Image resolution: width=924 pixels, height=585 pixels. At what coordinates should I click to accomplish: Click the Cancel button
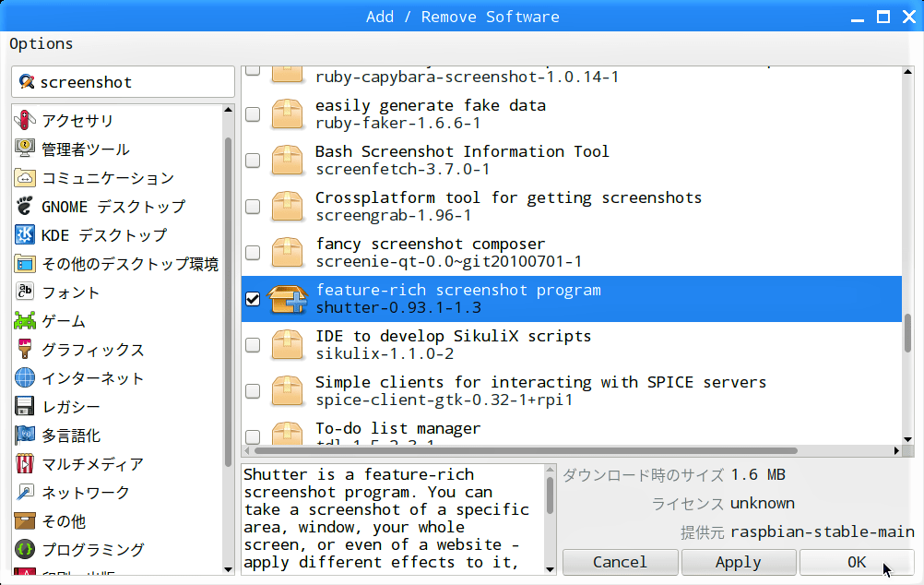pyautogui.click(x=620, y=562)
